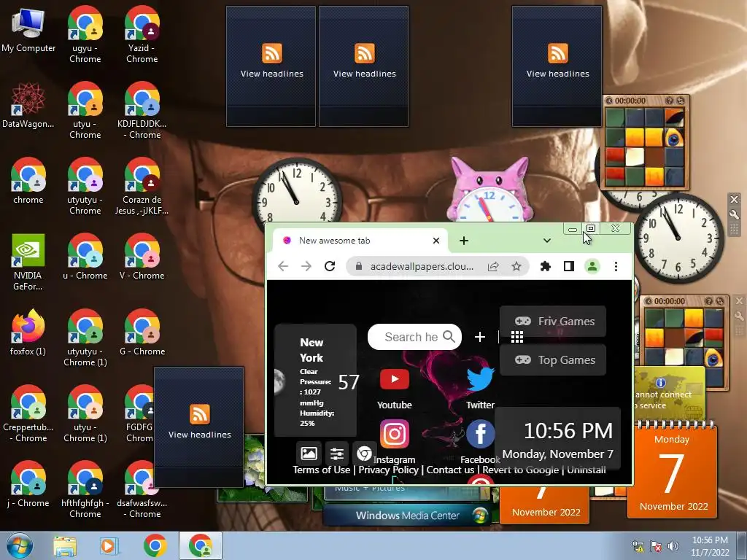Open the G - Chrome desktop shortcut
Viewport: 747px width, 560px height.
pos(142,332)
